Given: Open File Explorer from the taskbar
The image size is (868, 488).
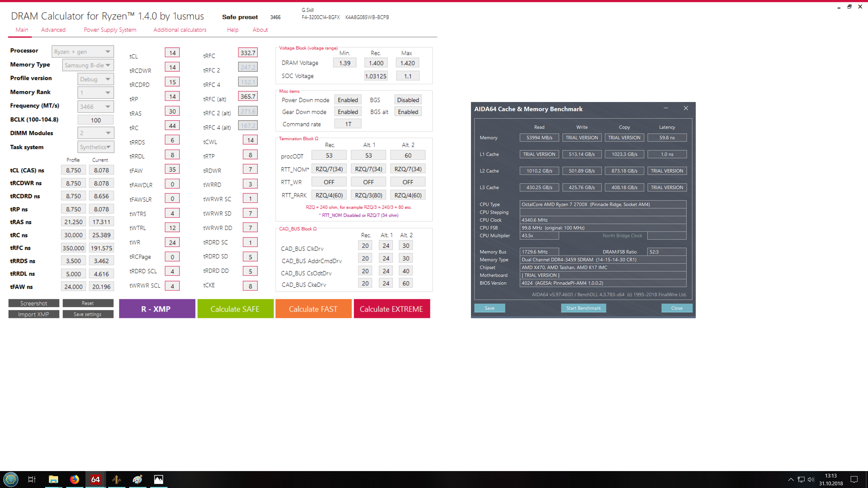Looking at the screenshot, I should click(x=53, y=479).
